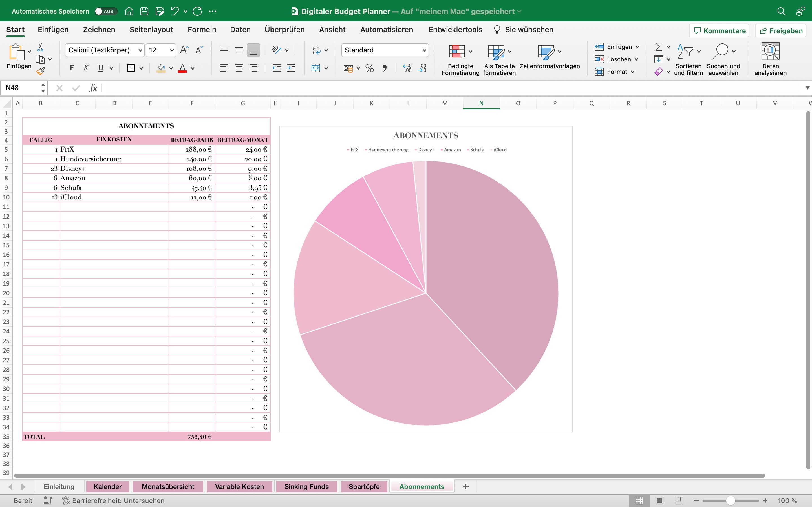
Task: Toggle underline formatting with the U button
Action: (101, 68)
